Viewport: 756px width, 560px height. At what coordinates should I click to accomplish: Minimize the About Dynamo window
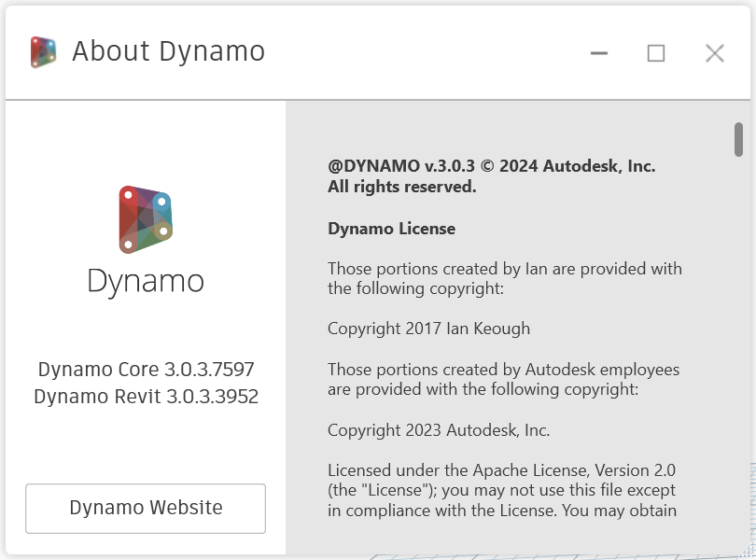(598, 53)
